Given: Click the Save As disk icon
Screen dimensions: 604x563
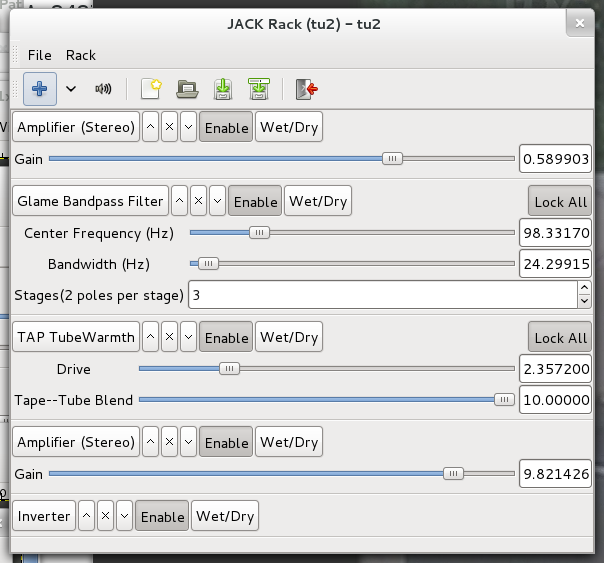Looking at the screenshot, I should (259, 89).
